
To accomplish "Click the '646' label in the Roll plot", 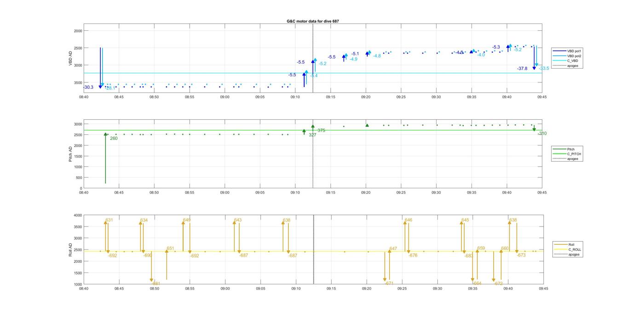I will coord(408,220).
